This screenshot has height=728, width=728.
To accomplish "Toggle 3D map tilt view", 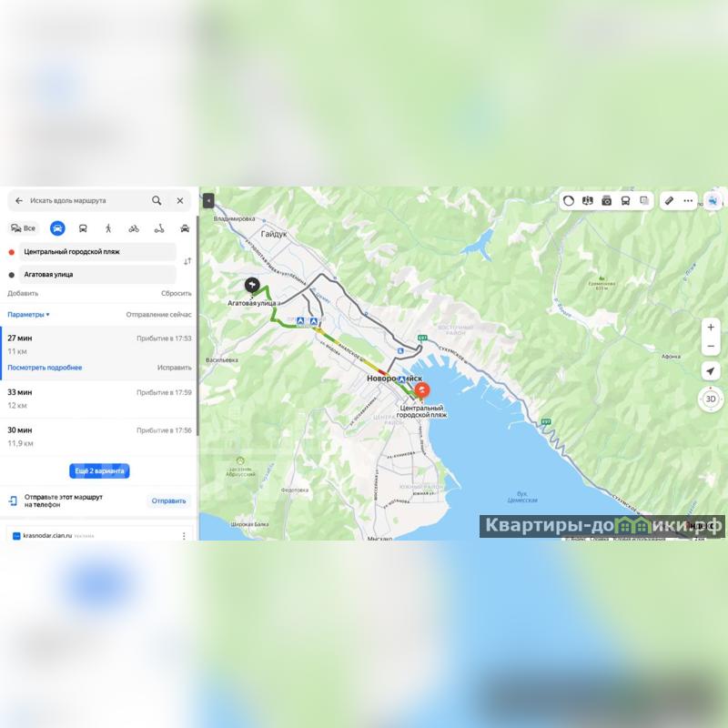I will [711, 399].
